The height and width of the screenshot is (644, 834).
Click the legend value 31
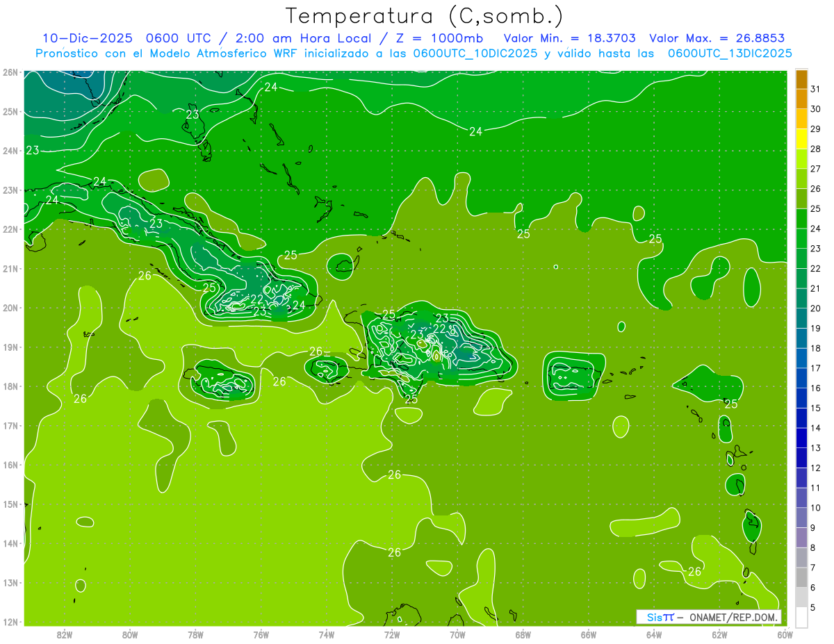pyautogui.click(x=815, y=89)
